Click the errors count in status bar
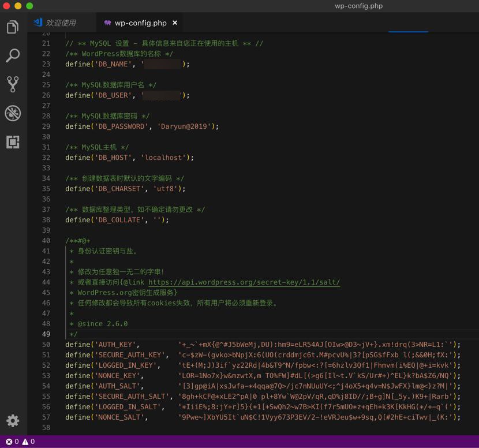The width and height of the screenshot is (479, 448). pyautogui.click(x=13, y=442)
